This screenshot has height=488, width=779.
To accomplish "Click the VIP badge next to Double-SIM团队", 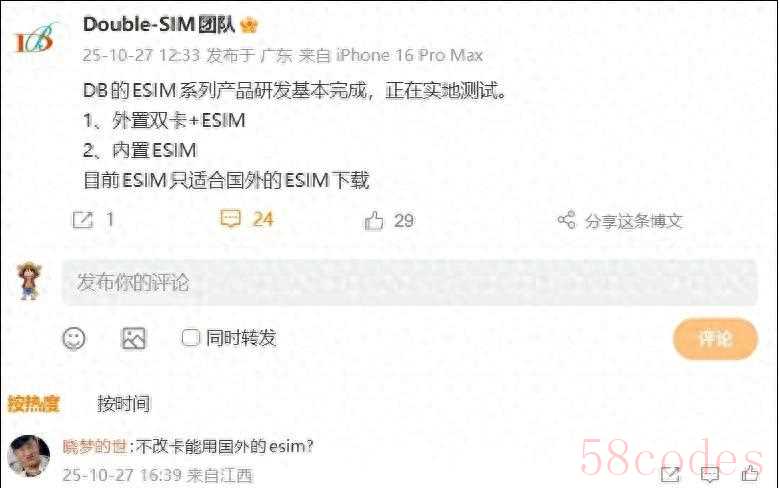I will [248, 25].
